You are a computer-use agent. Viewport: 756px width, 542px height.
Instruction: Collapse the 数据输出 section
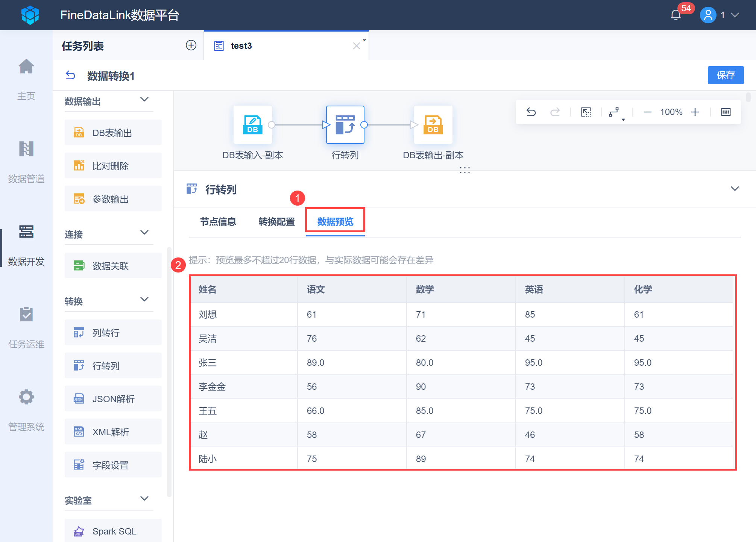(144, 100)
